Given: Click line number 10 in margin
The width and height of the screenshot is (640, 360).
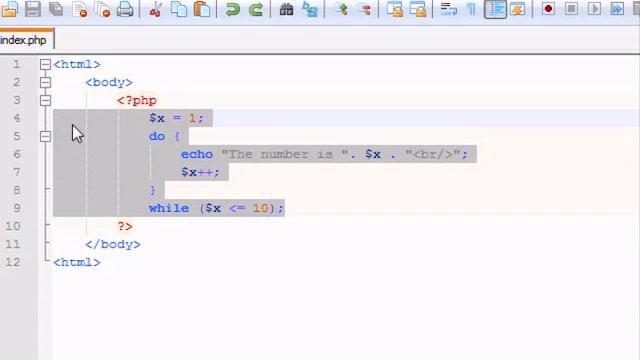Looking at the screenshot, I should pyautogui.click(x=13, y=226).
